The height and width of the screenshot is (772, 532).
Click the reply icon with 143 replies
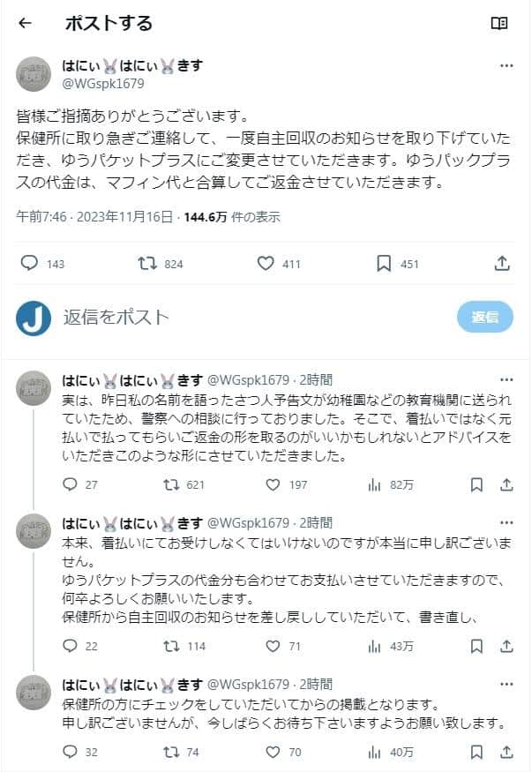click(29, 263)
